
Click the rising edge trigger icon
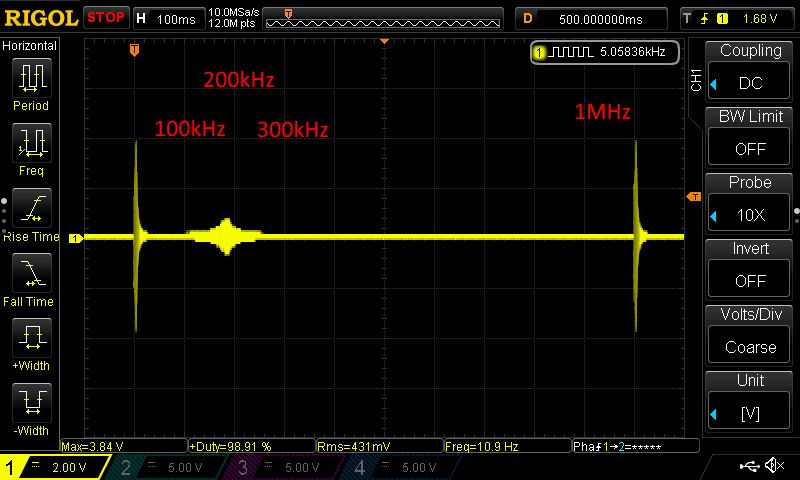(x=705, y=19)
